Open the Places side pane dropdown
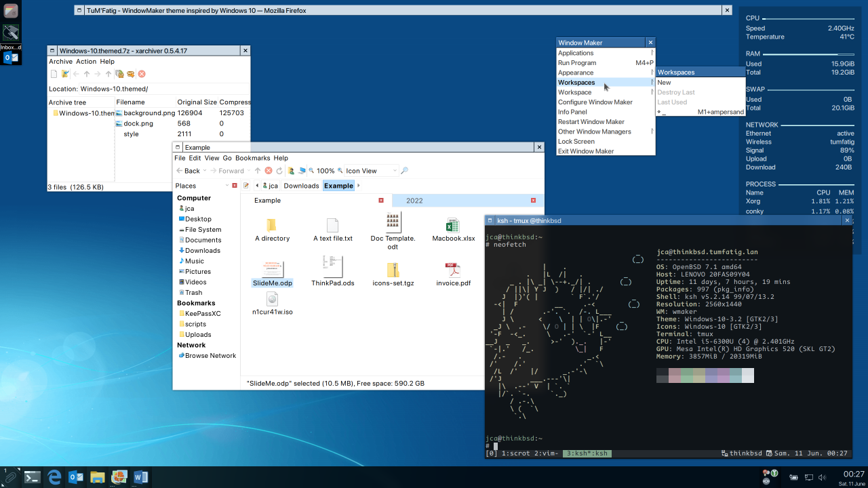 226,186
